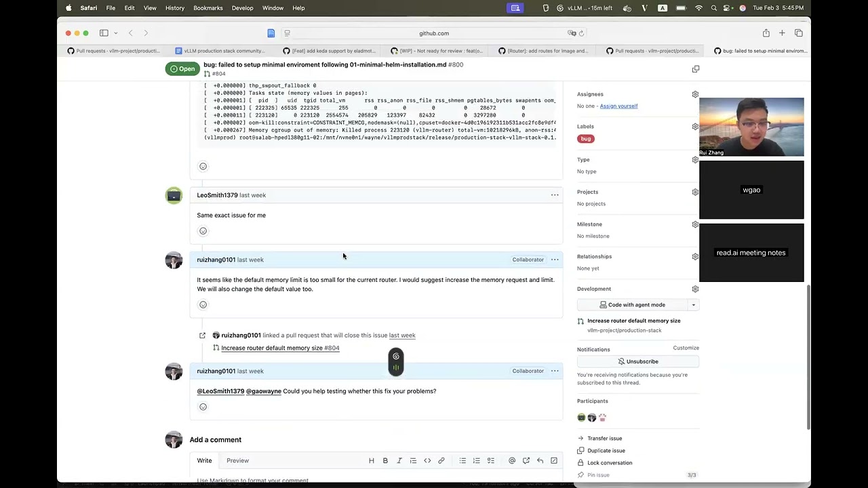Toggle Safari sidebar
This screenshot has height=488, width=868.
point(104,33)
